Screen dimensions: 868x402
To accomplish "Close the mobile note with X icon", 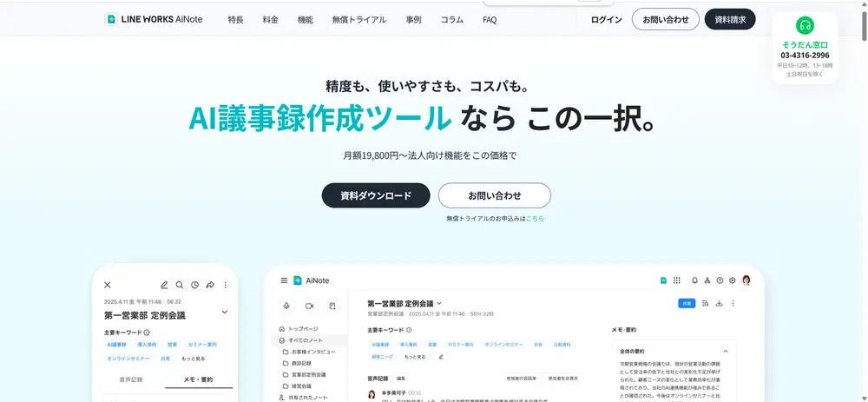I will [x=108, y=285].
